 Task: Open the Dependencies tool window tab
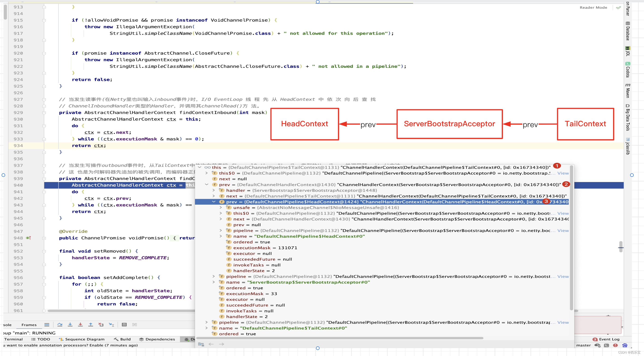point(157,339)
